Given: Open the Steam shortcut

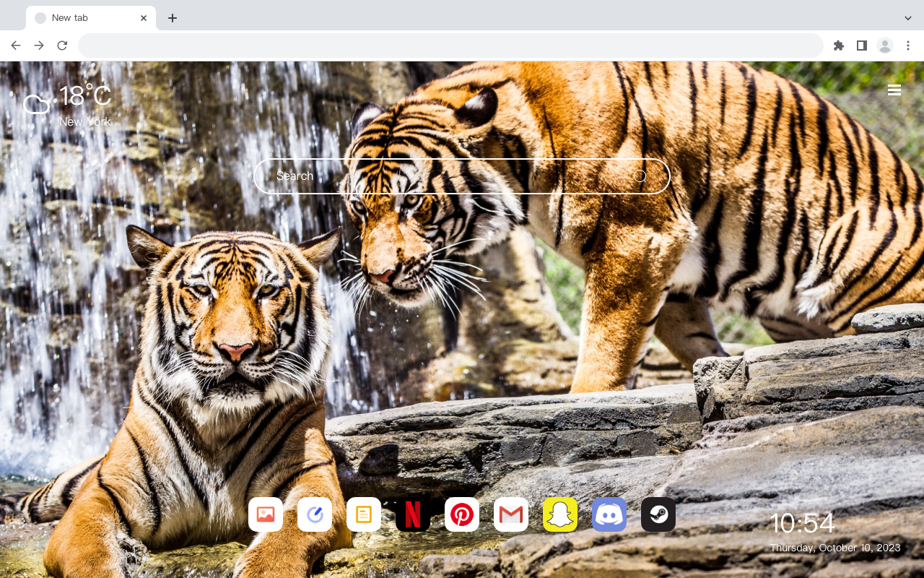Looking at the screenshot, I should coord(658,514).
